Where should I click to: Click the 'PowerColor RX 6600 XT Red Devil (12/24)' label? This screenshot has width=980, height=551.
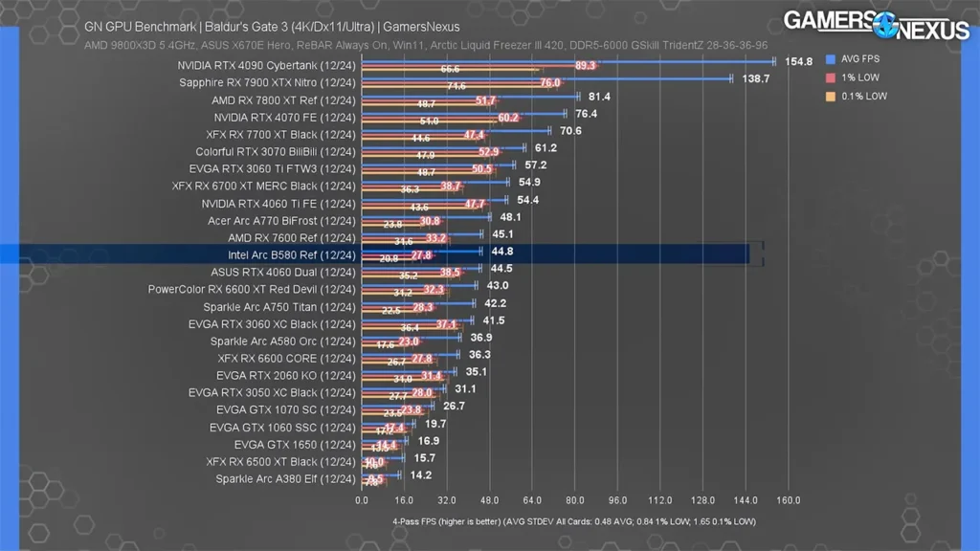(252, 289)
